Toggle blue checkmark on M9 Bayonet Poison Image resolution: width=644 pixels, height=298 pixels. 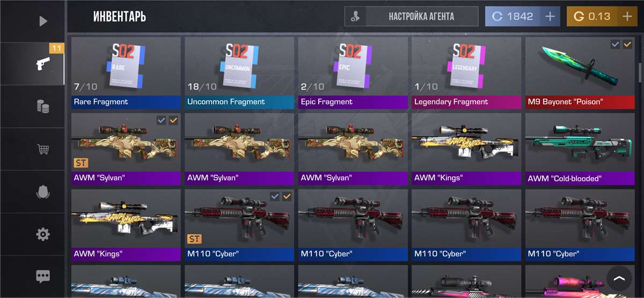coord(615,45)
